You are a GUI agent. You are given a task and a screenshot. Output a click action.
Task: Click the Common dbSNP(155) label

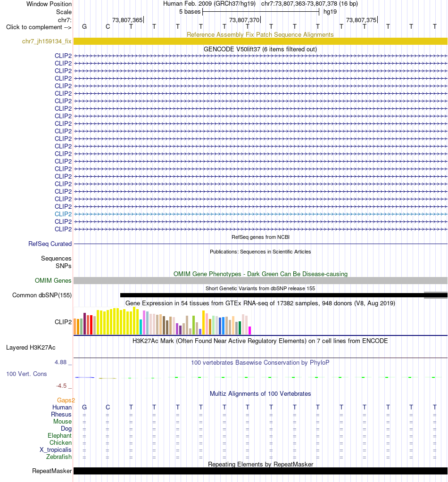point(42,295)
